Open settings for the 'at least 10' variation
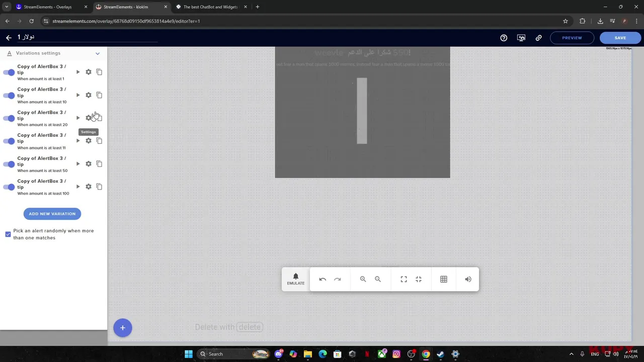 [89, 95]
